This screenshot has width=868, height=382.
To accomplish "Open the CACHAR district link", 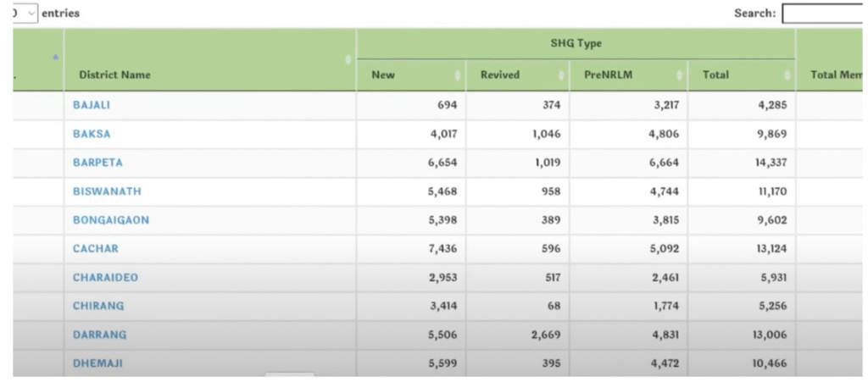I will pos(95,249).
